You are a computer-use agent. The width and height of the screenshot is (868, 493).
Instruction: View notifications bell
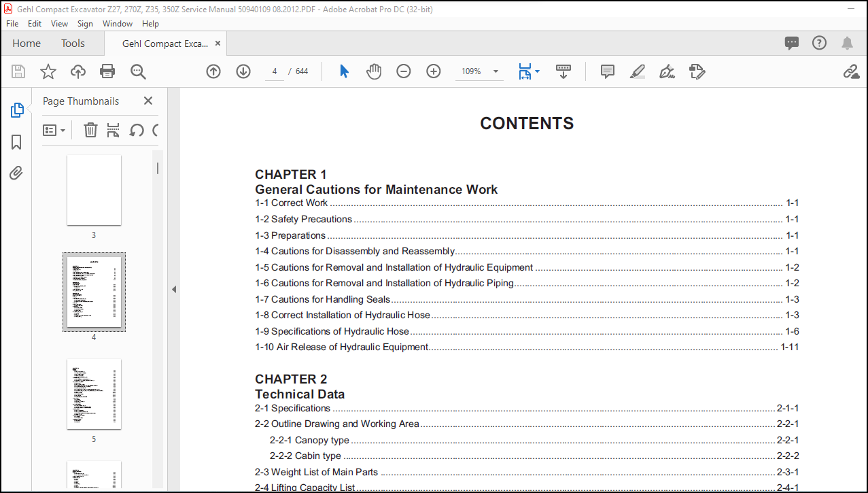847,43
